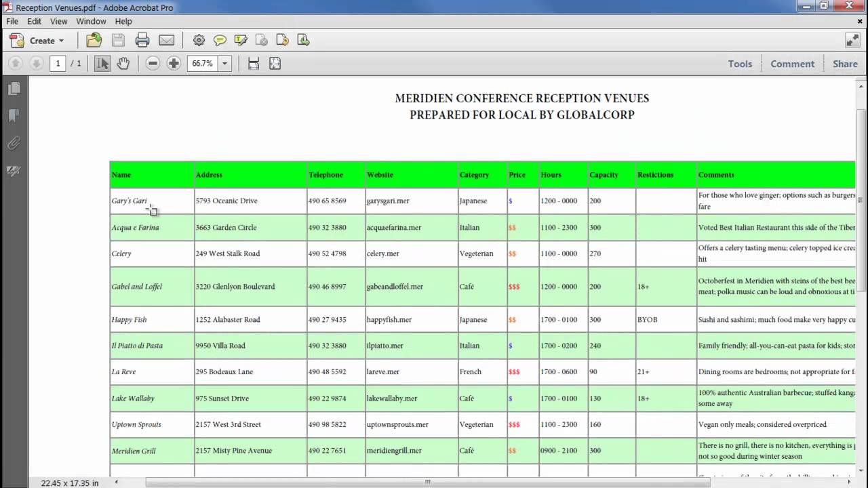Click the 249 West Stalk Road address
Viewport: 868px width, 488px height.
tap(227, 253)
